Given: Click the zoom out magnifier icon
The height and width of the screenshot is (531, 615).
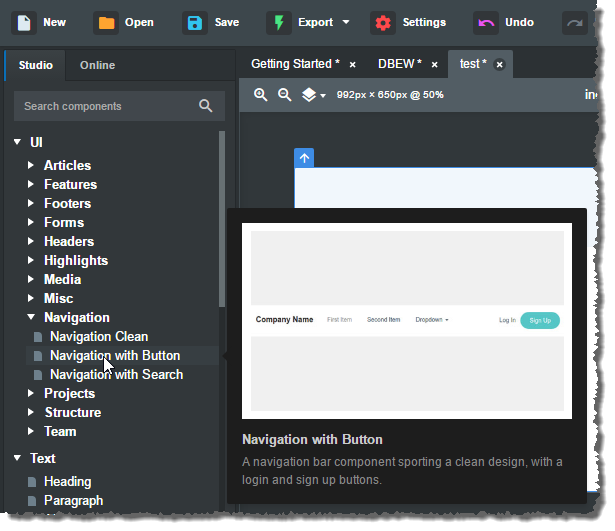Looking at the screenshot, I should click(284, 95).
